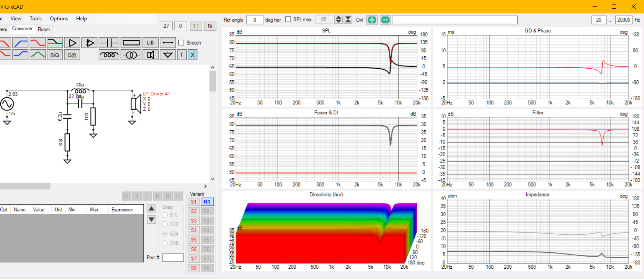
Task: Open the Tools menu
Action: pos(36,19)
